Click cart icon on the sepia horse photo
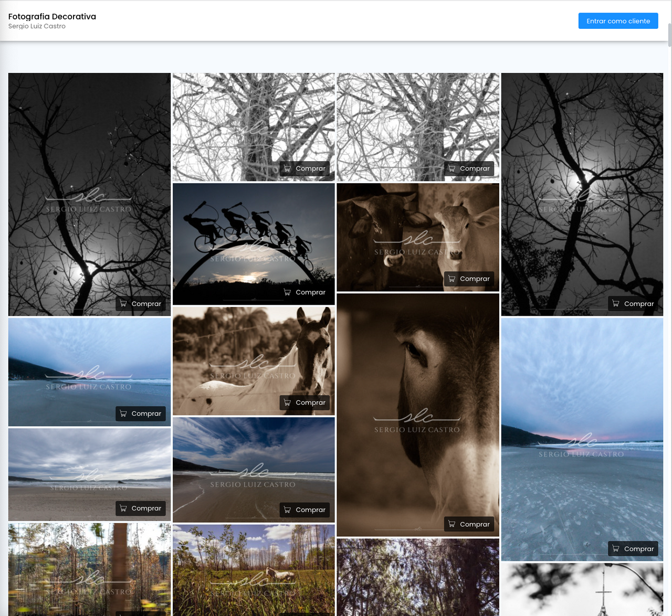 [287, 402]
